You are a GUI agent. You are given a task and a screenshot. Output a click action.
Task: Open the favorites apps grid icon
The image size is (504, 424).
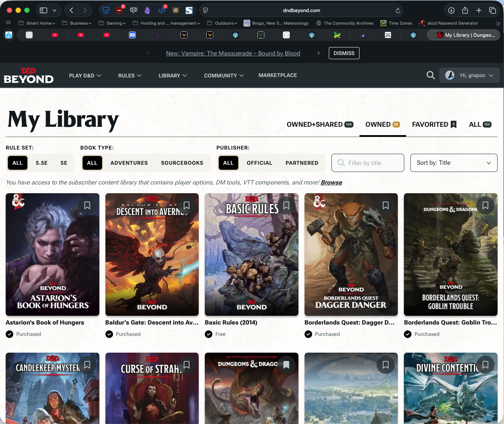point(8,23)
